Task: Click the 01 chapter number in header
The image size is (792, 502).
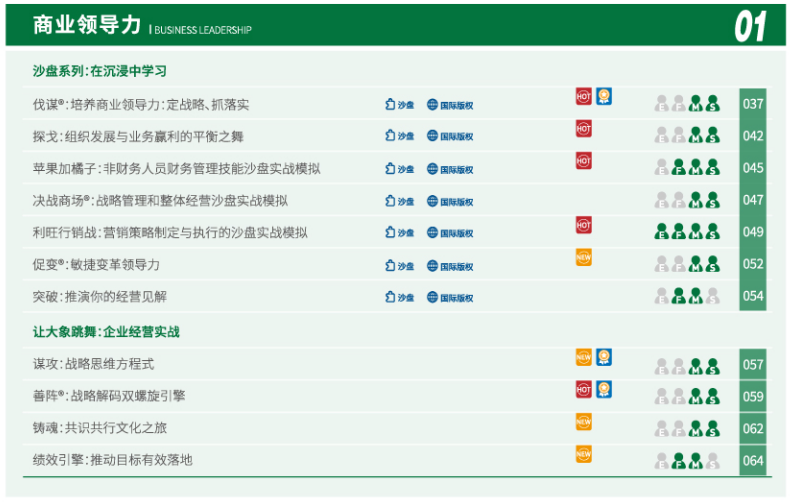Action: pyautogui.click(x=750, y=27)
